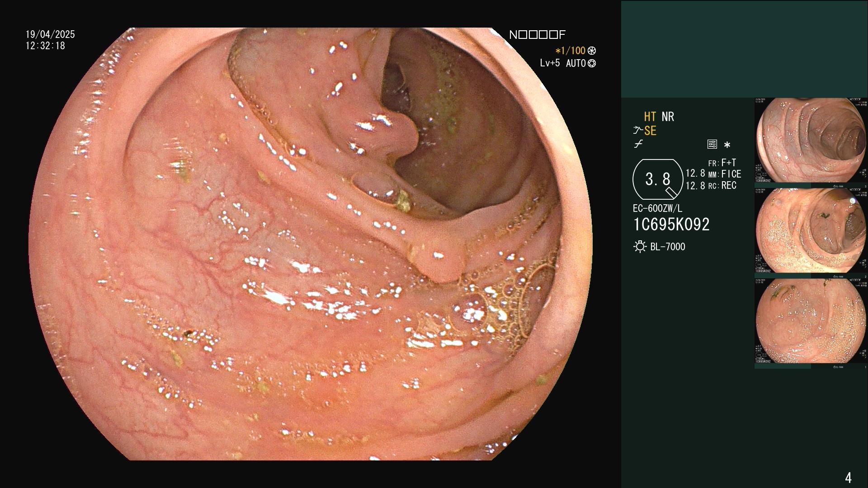Click the yellow SE indicator
Viewport: 868px width, 488px height.
(650, 131)
